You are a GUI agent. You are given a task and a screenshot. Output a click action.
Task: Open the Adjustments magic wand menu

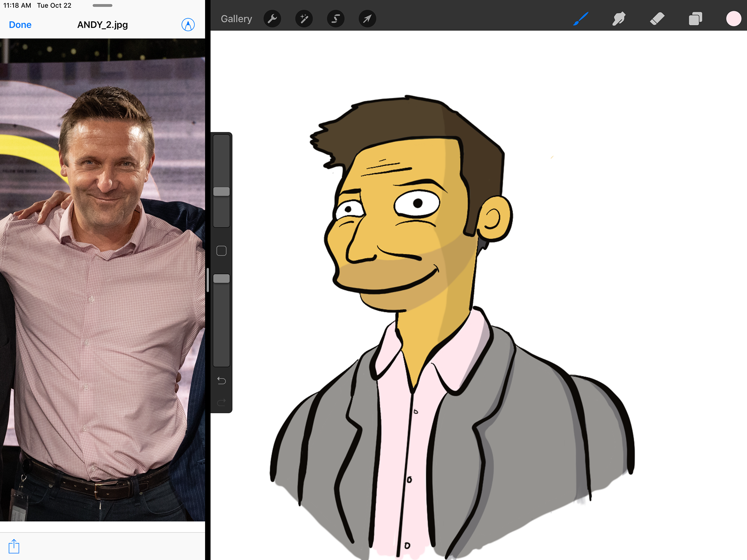pos(304,19)
